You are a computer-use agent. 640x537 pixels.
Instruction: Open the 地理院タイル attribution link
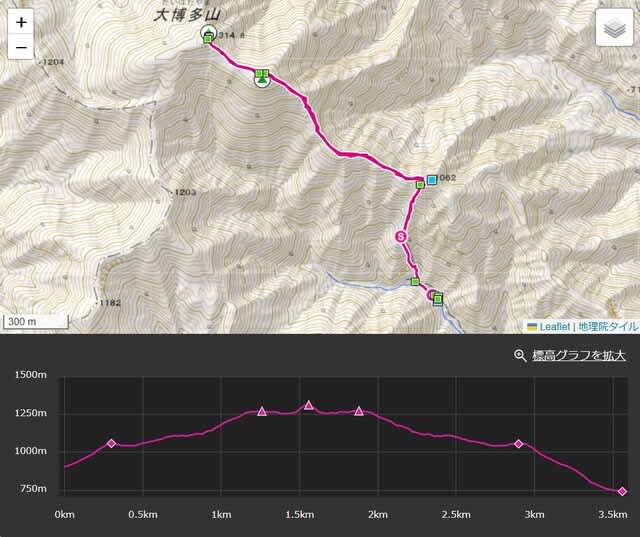pos(606,326)
